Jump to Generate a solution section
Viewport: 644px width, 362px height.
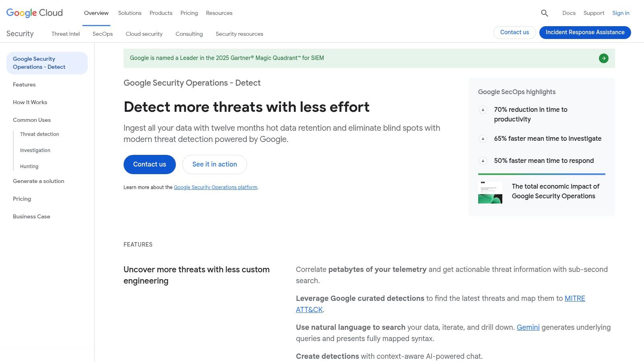point(39,181)
